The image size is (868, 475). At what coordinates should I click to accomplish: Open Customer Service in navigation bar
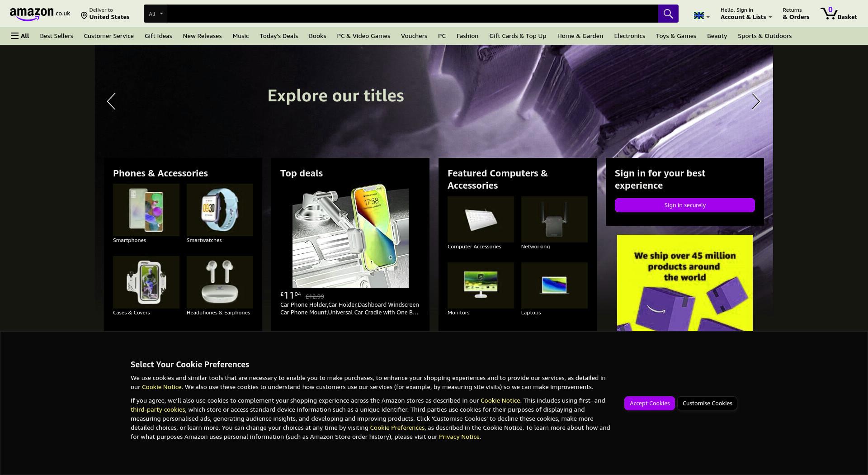[108, 36]
